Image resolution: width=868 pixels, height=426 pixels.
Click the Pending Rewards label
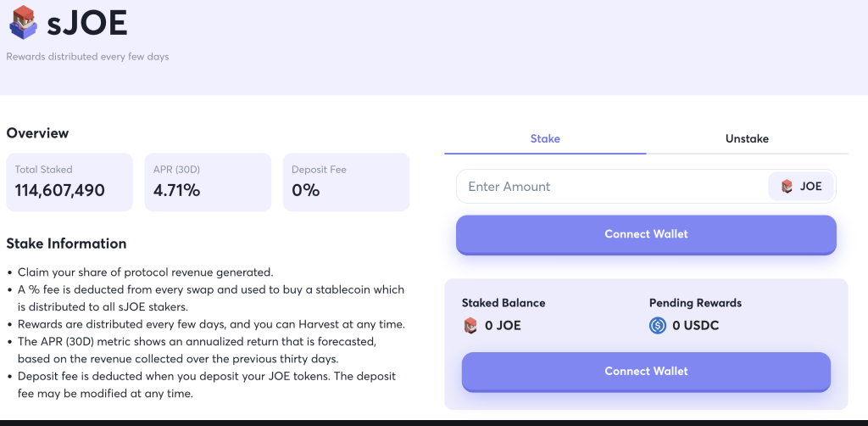(x=695, y=303)
